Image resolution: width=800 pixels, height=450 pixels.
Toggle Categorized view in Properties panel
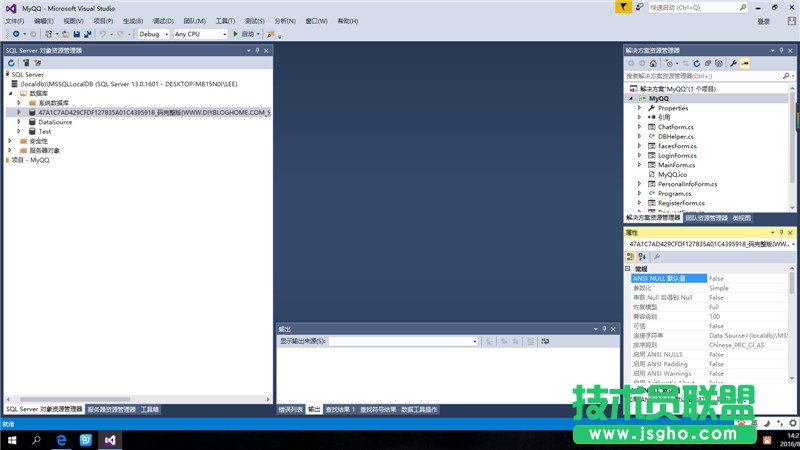pyautogui.click(x=631, y=257)
